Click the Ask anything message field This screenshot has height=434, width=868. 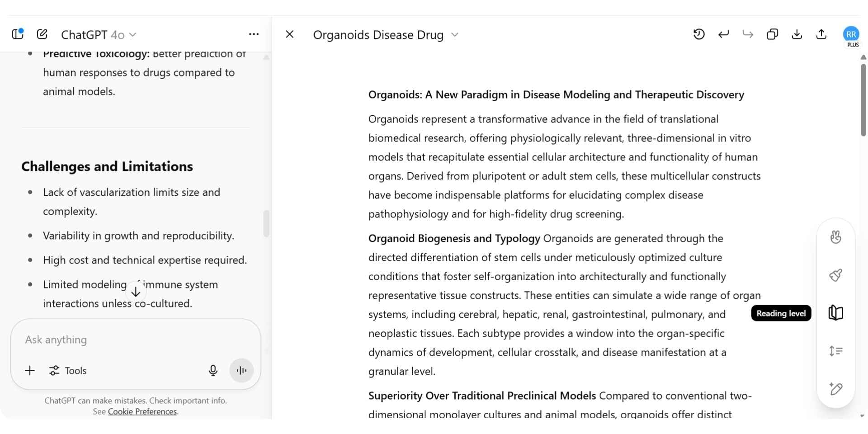(136, 340)
